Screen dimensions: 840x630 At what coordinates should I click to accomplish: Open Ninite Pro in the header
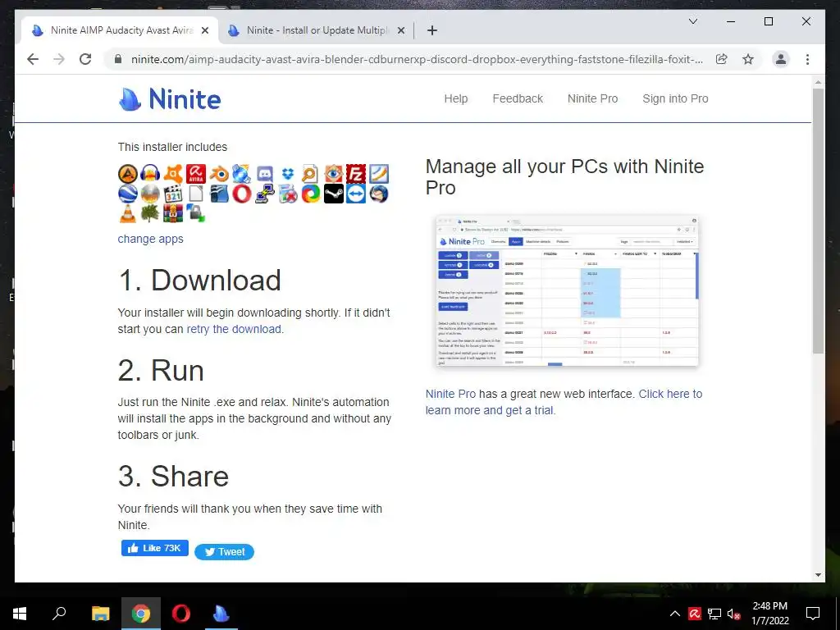(x=592, y=98)
